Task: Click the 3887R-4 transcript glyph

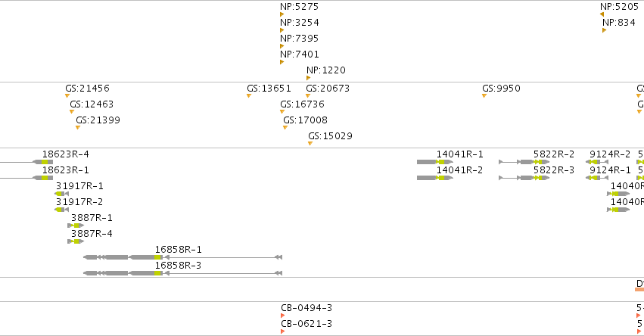Action: 76,241
